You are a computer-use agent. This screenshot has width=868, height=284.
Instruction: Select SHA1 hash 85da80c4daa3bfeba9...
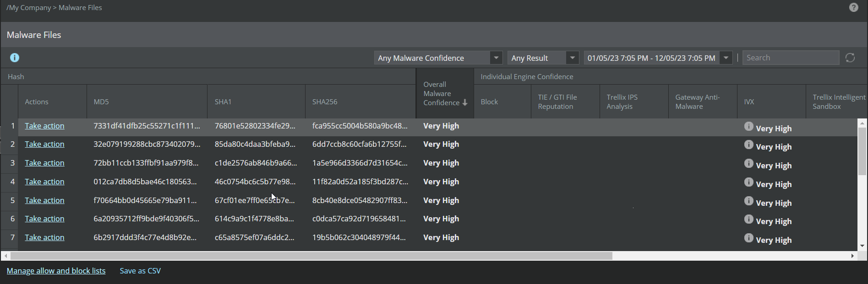255,144
